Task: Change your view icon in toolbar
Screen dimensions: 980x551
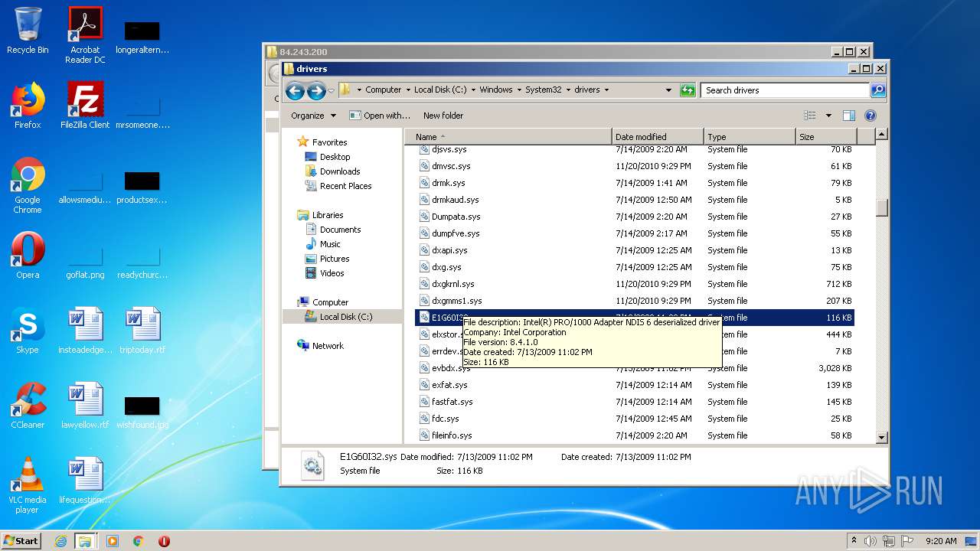Action: 810,116
